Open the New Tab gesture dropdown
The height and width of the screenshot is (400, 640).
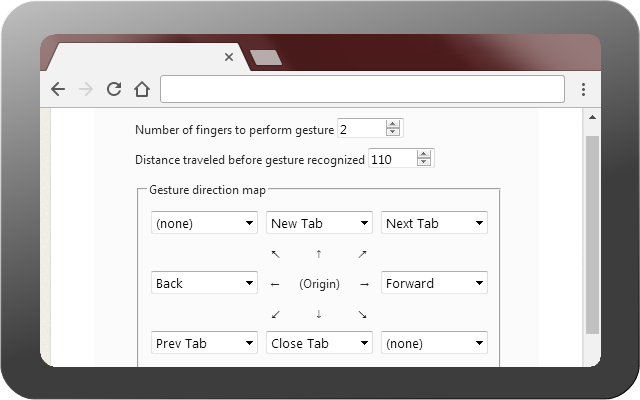[x=319, y=223]
